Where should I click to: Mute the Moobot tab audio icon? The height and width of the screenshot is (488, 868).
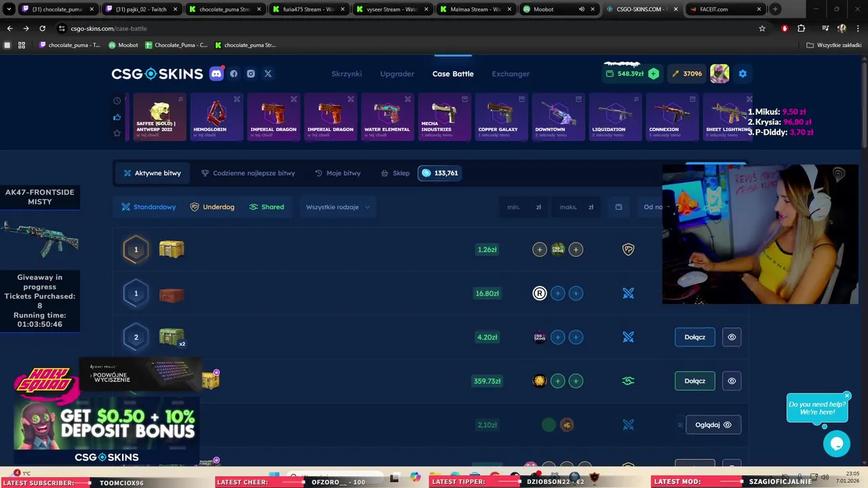pos(582,9)
